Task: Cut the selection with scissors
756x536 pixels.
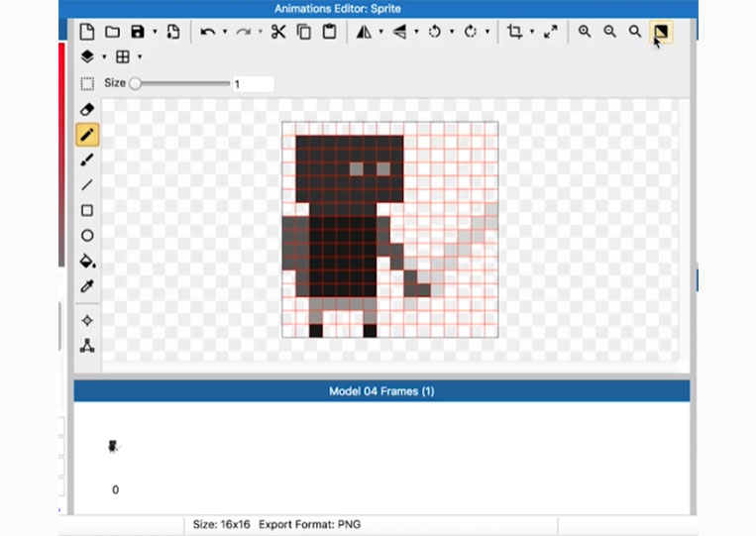Action: 278,32
